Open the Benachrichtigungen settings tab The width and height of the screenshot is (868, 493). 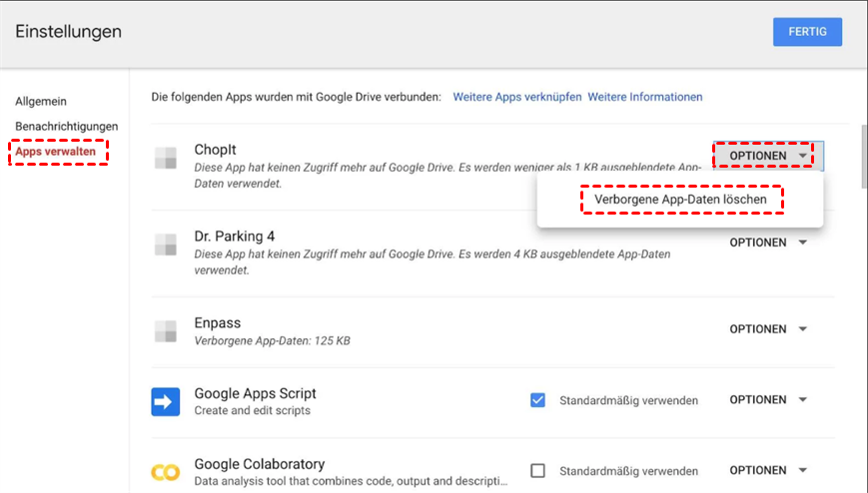click(x=66, y=127)
